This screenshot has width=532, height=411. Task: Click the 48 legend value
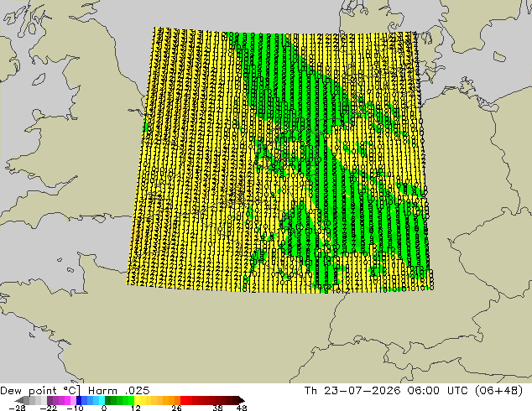tap(242, 408)
